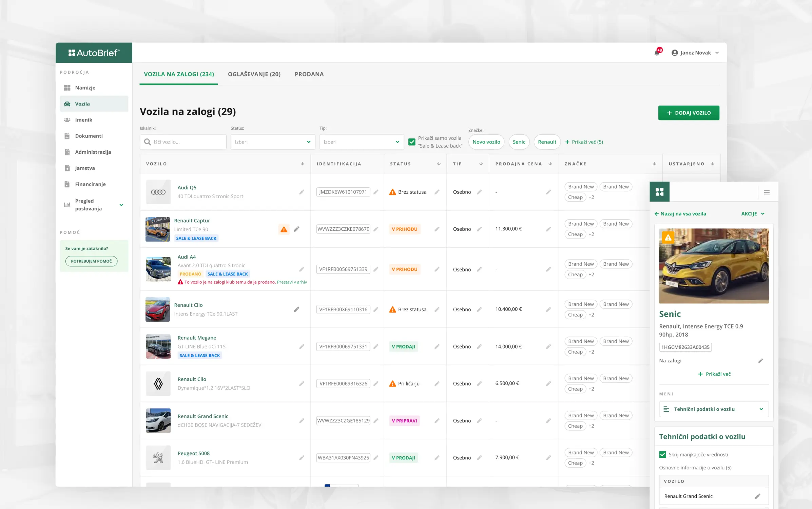Edit the Renault Captur vehicle pencil icon
Screen dimensions: 812x509
296,229
